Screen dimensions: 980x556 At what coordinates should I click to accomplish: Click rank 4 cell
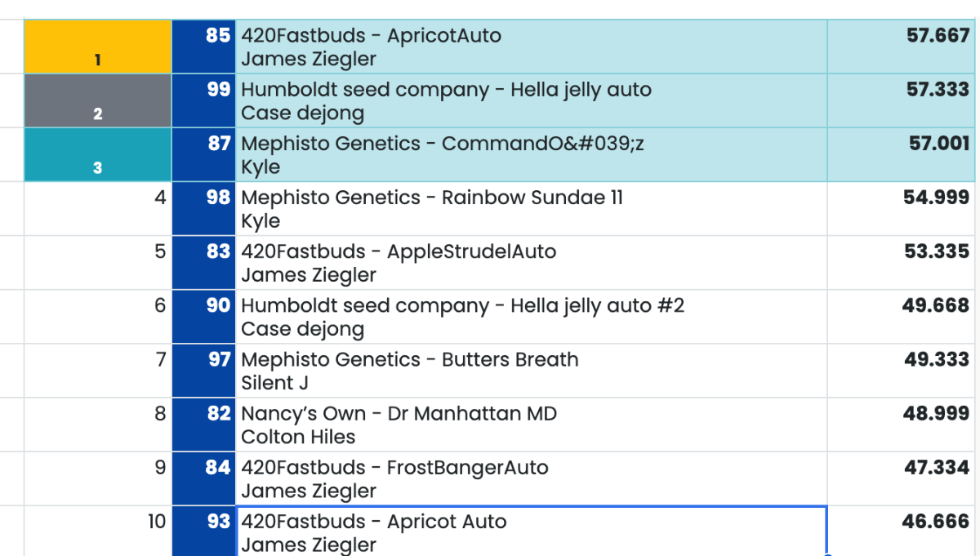click(98, 209)
